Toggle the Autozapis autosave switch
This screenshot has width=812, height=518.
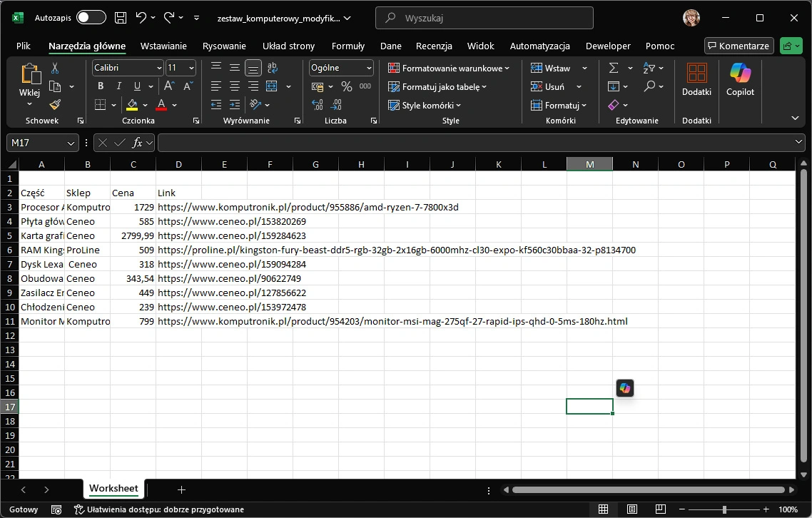(x=91, y=18)
